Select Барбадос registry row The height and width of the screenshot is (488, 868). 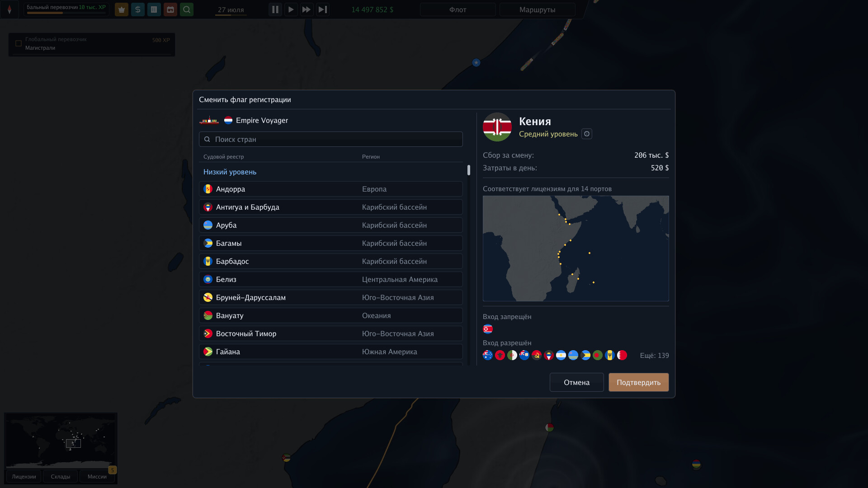pyautogui.click(x=331, y=261)
